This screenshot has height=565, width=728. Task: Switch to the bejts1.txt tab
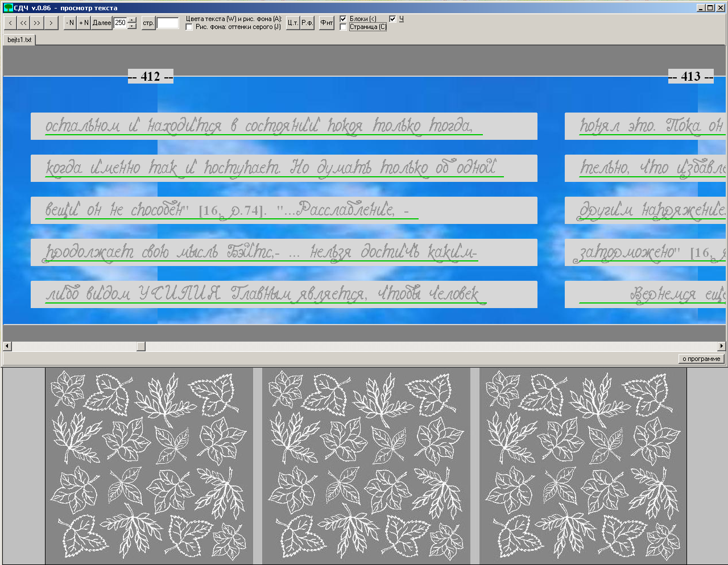pos(19,40)
